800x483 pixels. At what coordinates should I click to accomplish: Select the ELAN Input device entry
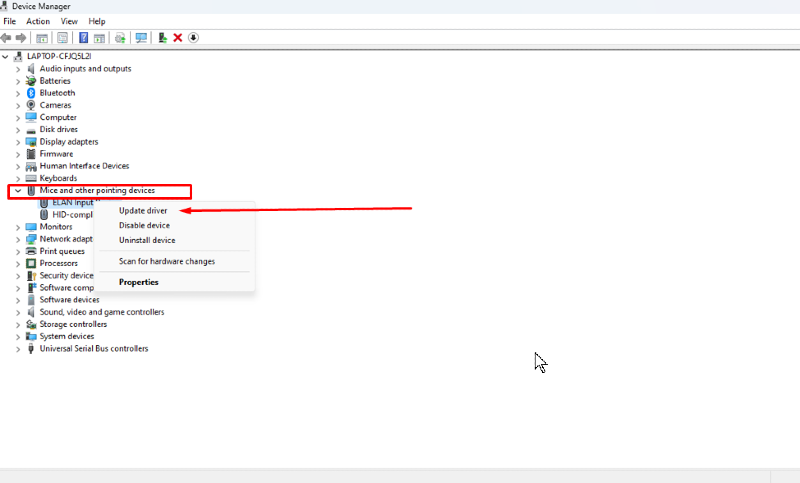coord(73,202)
